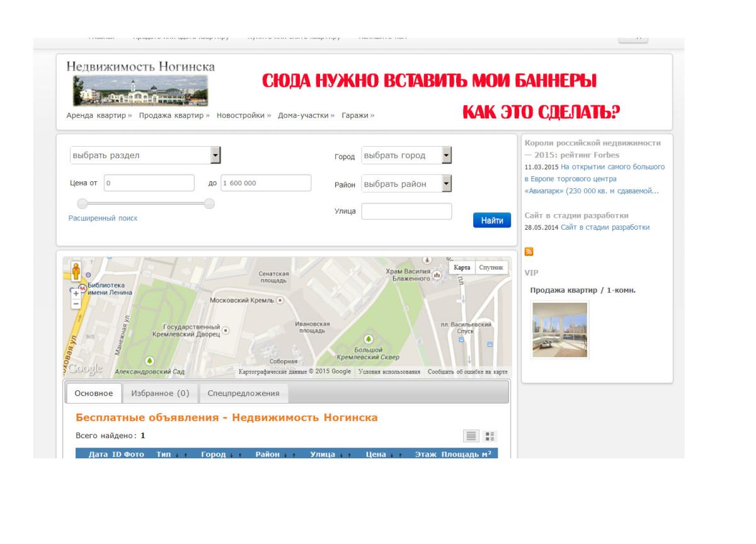
Task: Zoom out the map with minus button
Action: click(x=76, y=303)
